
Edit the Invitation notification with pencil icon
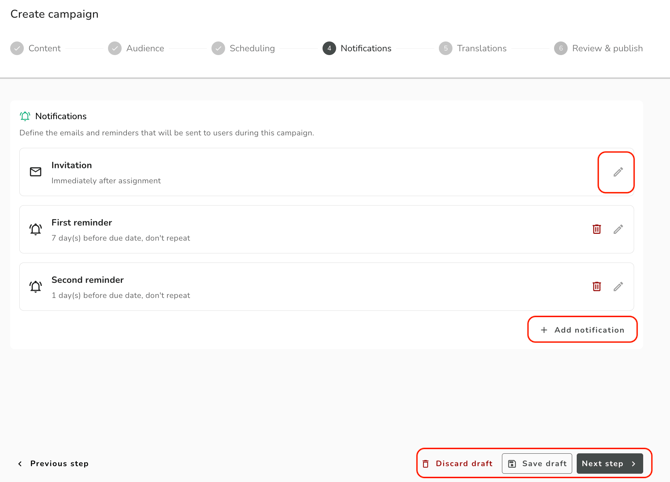[x=618, y=172]
